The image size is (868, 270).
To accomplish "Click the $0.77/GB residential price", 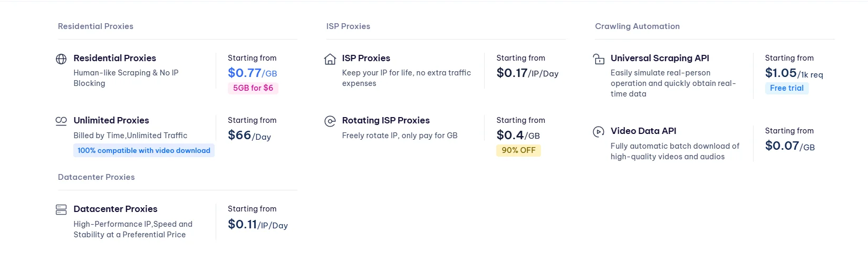I will click(252, 73).
